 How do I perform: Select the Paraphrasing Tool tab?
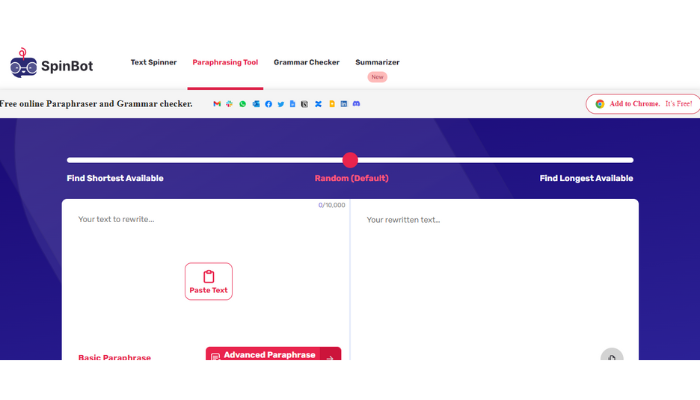[x=225, y=62]
